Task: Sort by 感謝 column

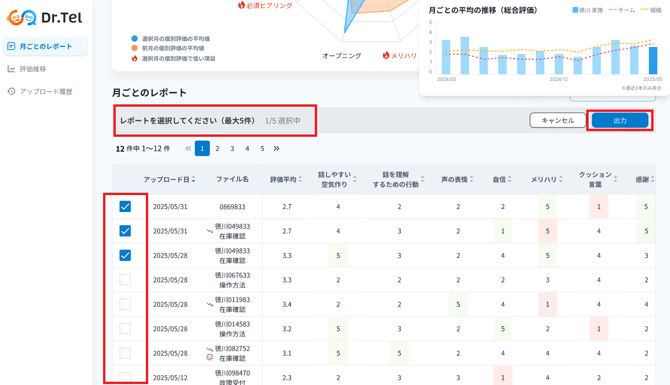Action: pyautogui.click(x=652, y=179)
